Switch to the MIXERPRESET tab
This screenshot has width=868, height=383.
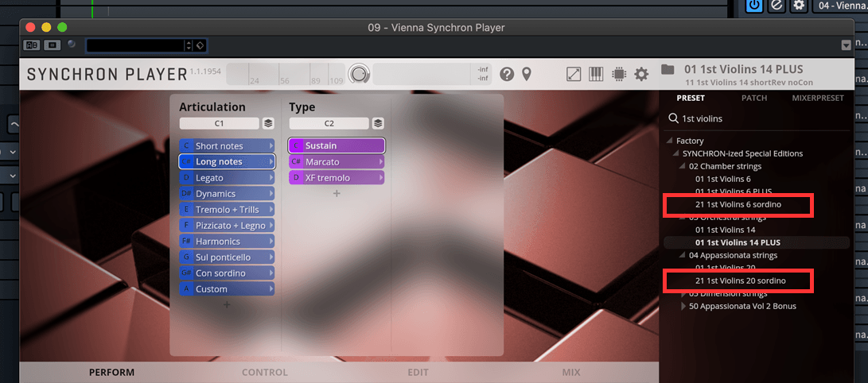click(818, 98)
